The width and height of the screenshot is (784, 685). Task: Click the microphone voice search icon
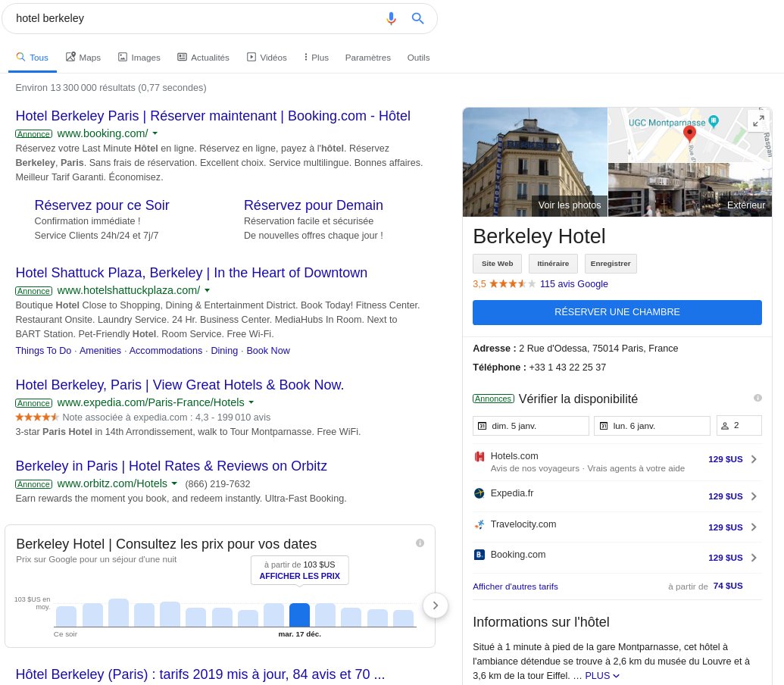(x=391, y=18)
